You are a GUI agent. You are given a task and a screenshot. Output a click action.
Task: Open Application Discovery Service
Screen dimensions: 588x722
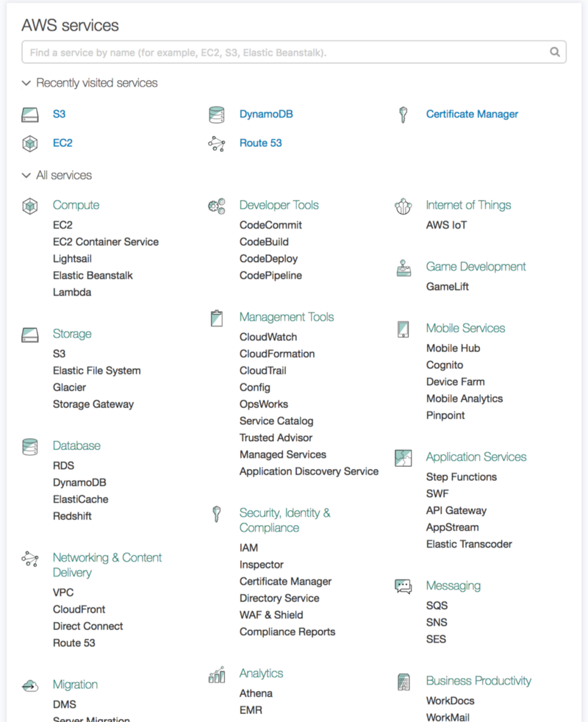click(x=309, y=471)
